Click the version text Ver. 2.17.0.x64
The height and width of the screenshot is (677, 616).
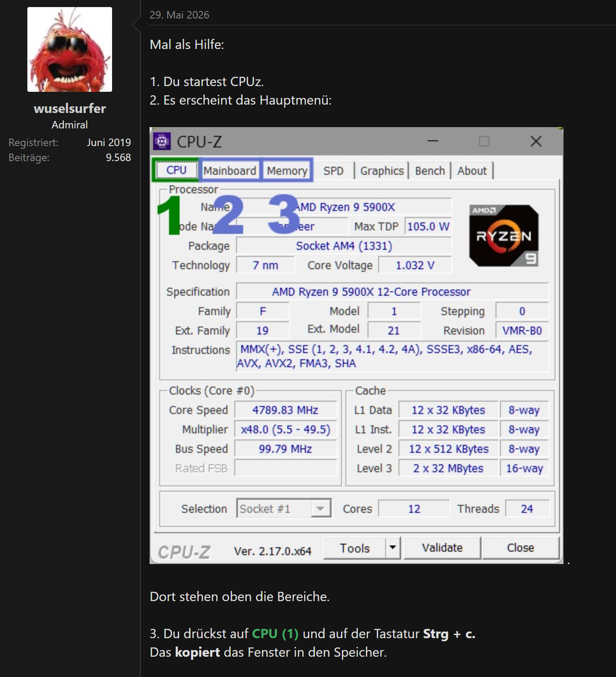pos(273,551)
